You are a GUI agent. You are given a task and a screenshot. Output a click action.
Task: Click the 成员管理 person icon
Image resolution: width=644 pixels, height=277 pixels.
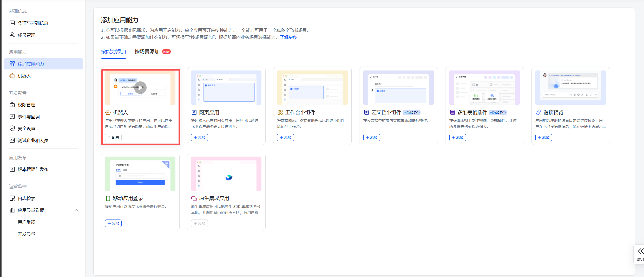[x=12, y=35]
